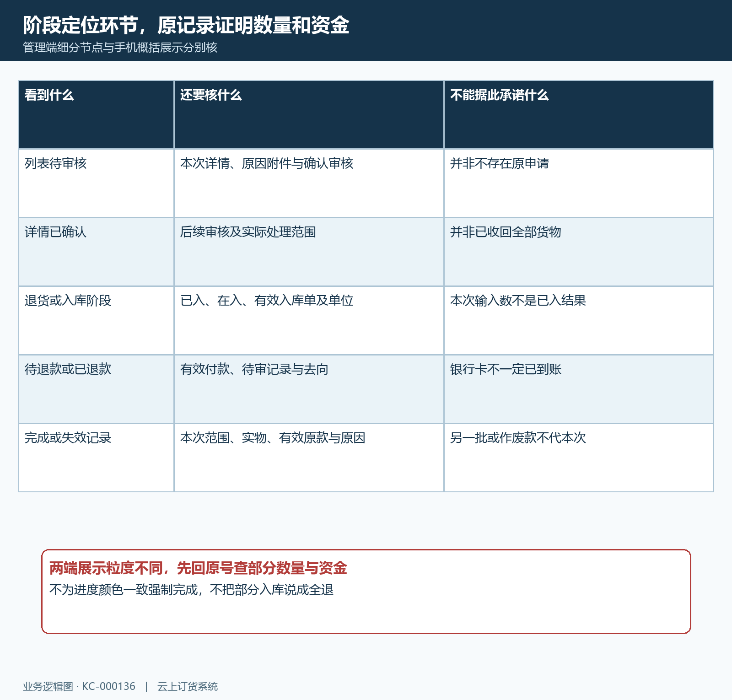Click red heading 两端展示粒度不同，先回原号查部分数量与资金
The image size is (732, 700).
coord(198,568)
